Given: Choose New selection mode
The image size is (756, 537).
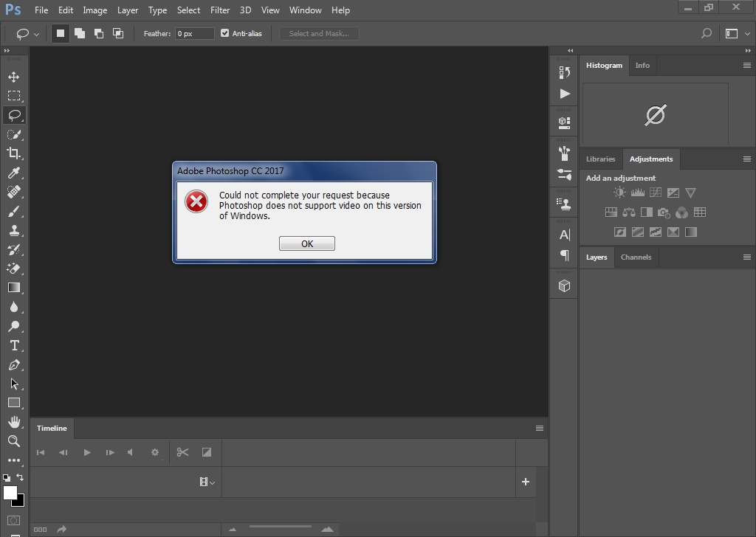Looking at the screenshot, I should pos(61,33).
